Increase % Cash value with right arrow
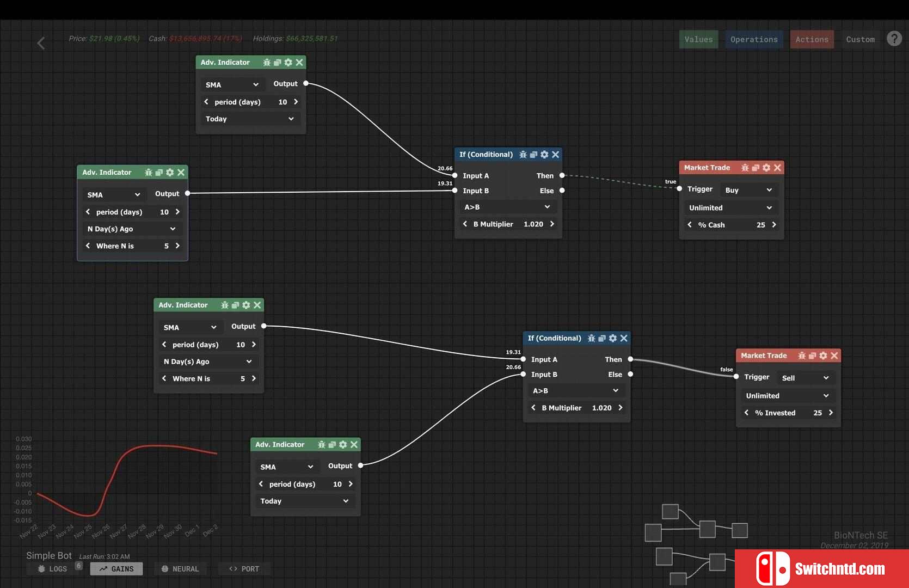The height and width of the screenshot is (588, 909). 773,225
